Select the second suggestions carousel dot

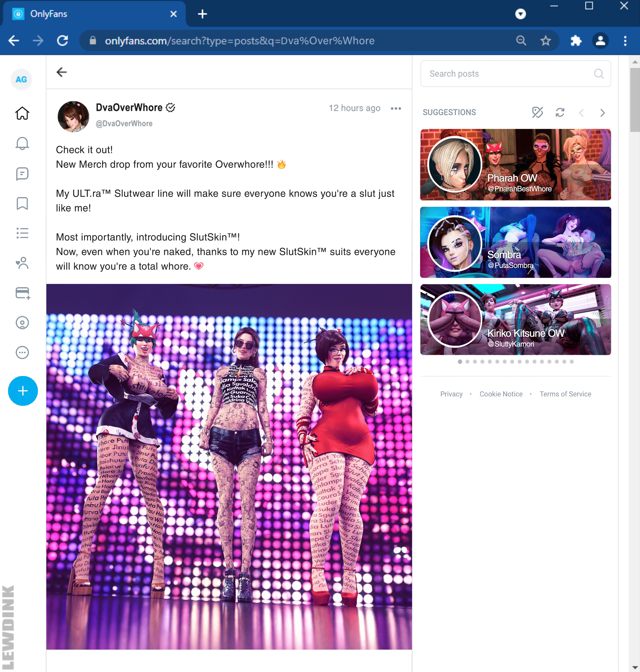click(467, 362)
